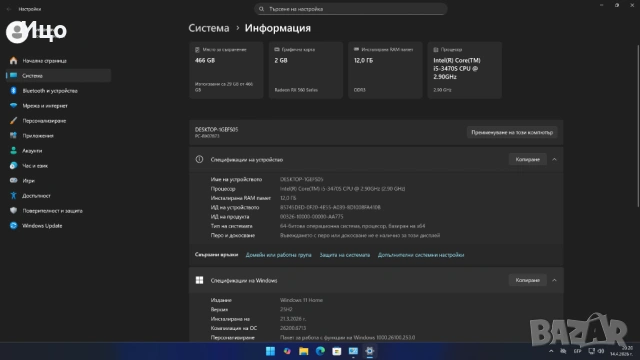The height and width of the screenshot is (360, 640).
Task: Focus the settings search field
Action: pyautogui.click(x=351, y=9)
